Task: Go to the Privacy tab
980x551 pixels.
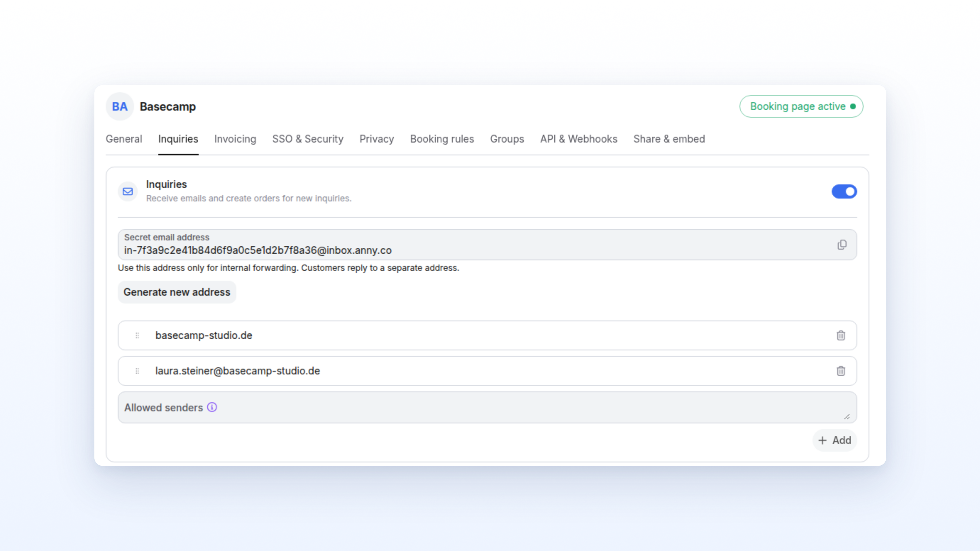Action: pos(376,139)
